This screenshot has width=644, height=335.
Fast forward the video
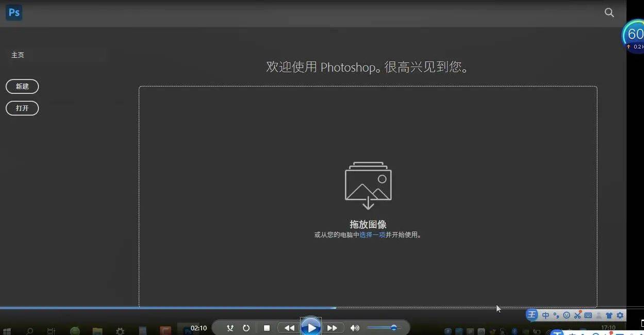pos(333,328)
